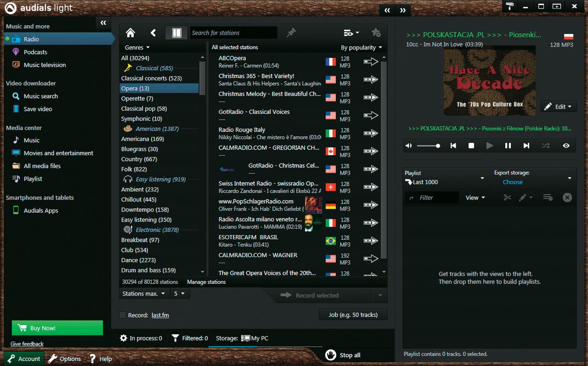Open the Account tab

(23, 359)
